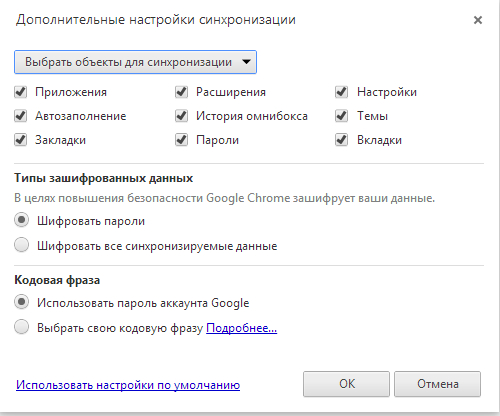Uncheck the Пароли checkbox
Viewport: 500px width, 416px height.
pyautogui.click(x=181, y=140)
